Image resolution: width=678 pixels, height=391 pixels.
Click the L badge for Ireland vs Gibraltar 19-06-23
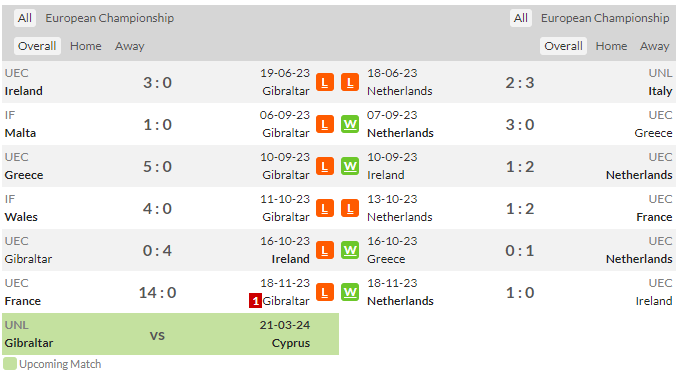(x=325, y=82)
